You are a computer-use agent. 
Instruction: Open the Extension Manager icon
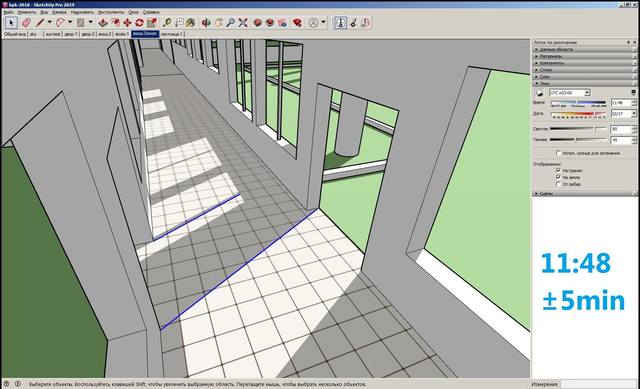point(298,23)
